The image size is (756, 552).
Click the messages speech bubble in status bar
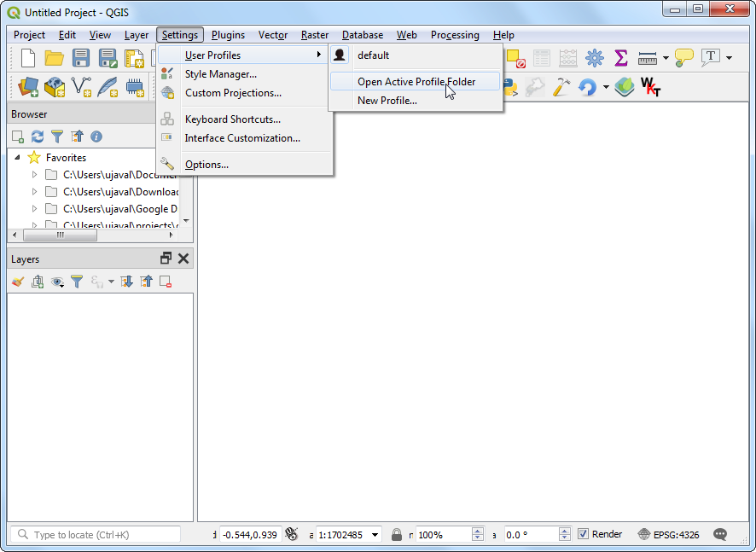720,534
